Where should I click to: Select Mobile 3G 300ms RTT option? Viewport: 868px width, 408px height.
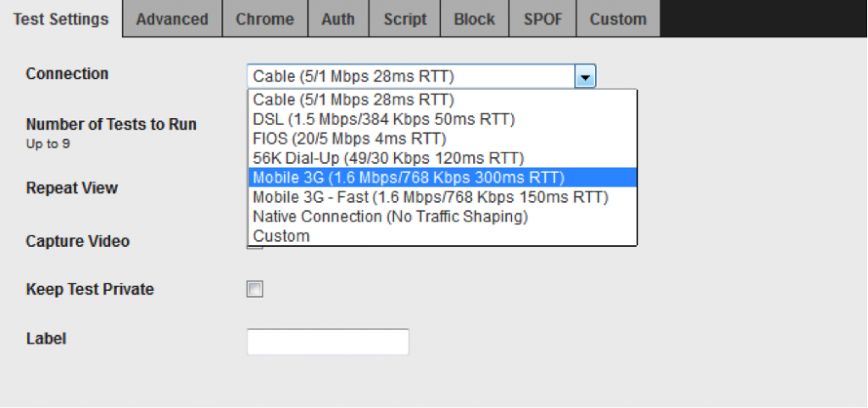pyautogui.click(x=442, y=177)
